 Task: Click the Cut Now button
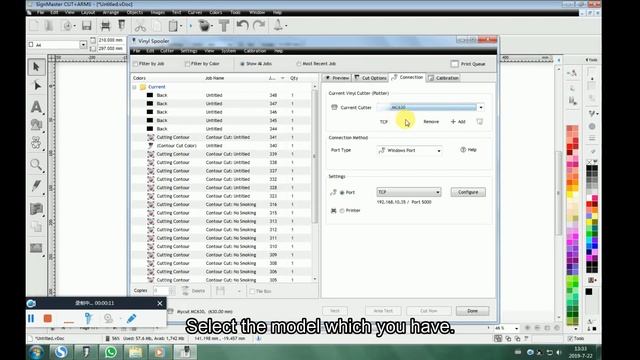429,311
